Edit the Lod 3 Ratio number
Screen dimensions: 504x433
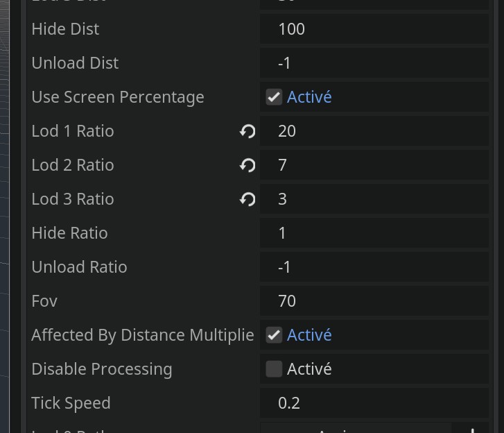374,199
